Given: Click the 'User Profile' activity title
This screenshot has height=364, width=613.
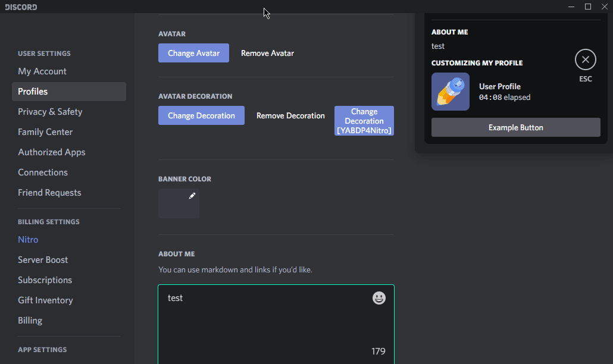Looking at the screenshot, I should coord(500,86).
